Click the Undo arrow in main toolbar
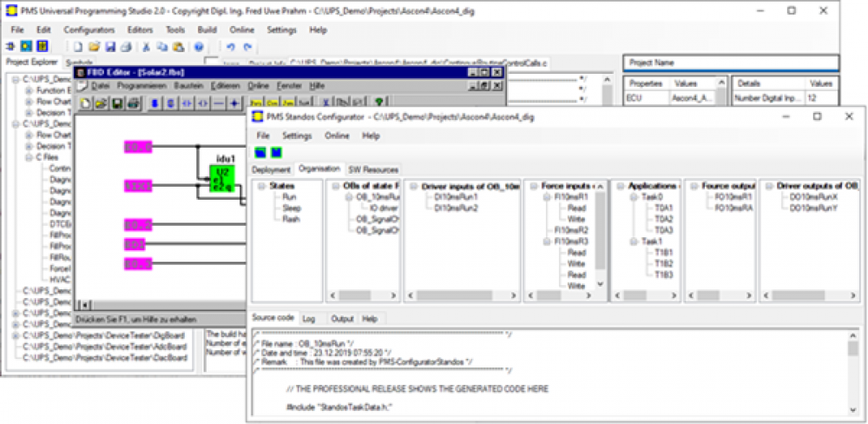The height and width of the screenshot is (424, 868). point(232,46)
